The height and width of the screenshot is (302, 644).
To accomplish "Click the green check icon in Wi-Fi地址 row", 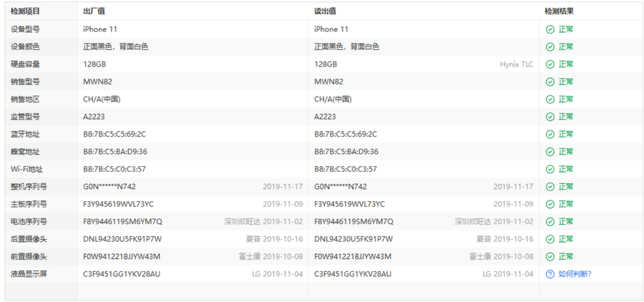I will [550, 169].
